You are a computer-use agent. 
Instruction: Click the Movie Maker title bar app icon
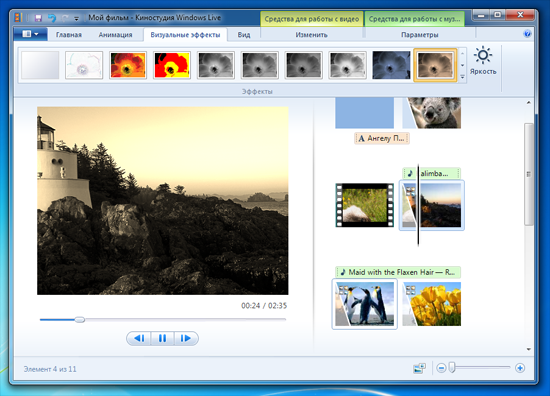pyautogui.click(x=19, y=18)
